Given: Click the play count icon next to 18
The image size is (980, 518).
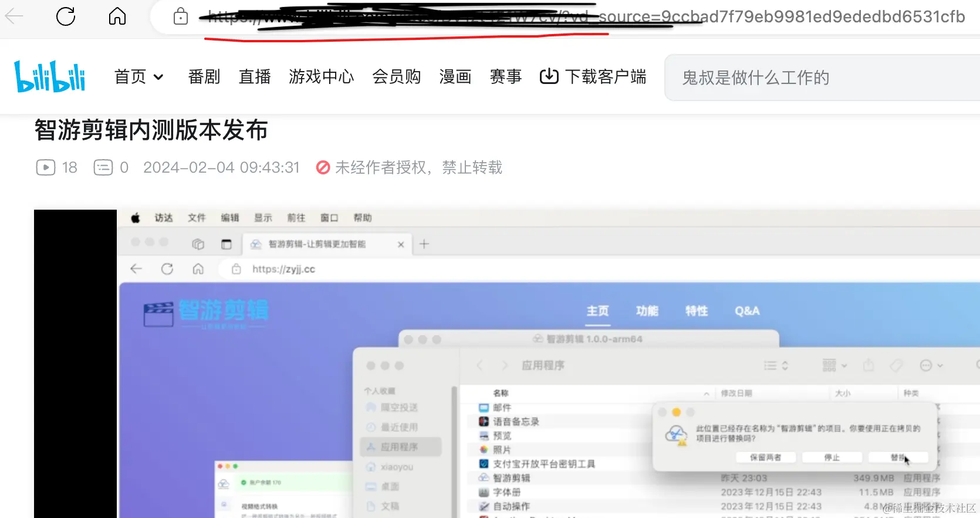Looking at the screenshot, I should [46, 167].
